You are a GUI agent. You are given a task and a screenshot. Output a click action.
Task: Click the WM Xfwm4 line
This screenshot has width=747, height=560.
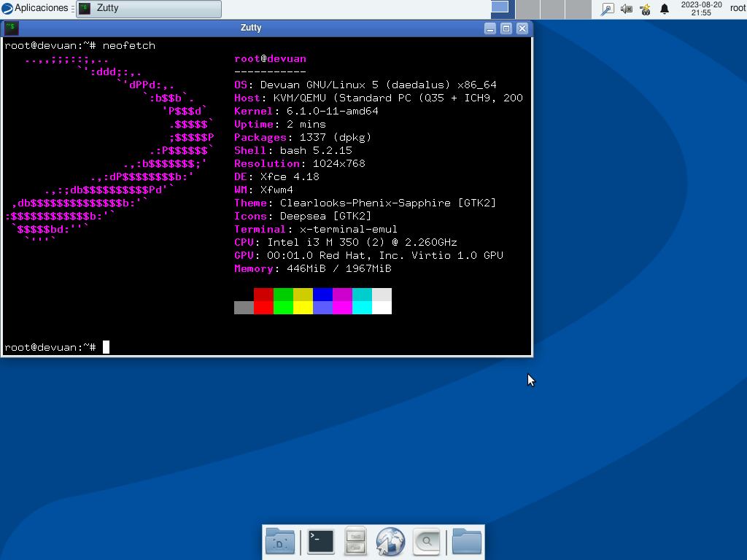click(x=263, y=190)
